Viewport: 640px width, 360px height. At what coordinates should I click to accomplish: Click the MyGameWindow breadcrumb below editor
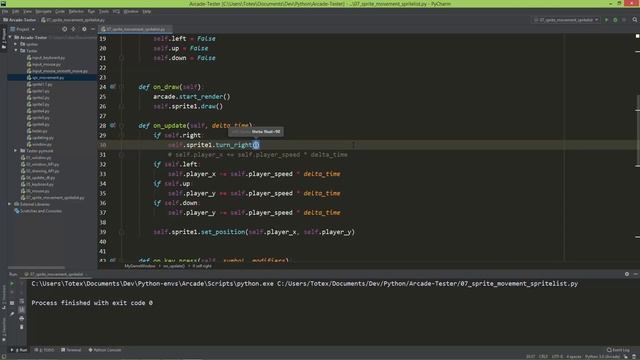click(x=140, y=266)
